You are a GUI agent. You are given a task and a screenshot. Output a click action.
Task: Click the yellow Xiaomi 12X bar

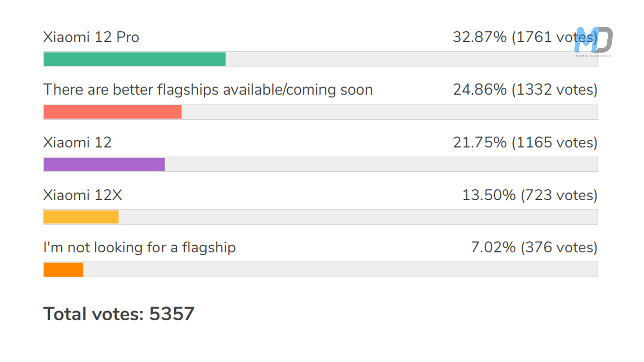tap(81, 217)
